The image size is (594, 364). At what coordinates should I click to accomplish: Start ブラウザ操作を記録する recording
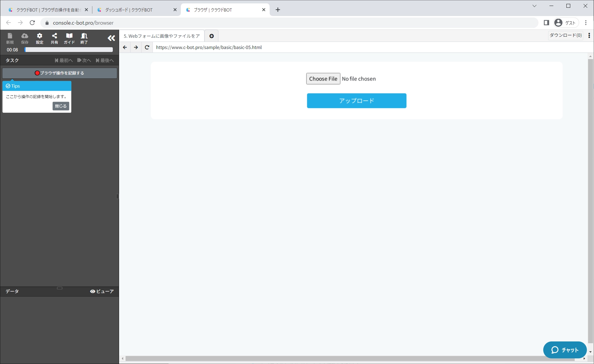[x=60, y=73]
